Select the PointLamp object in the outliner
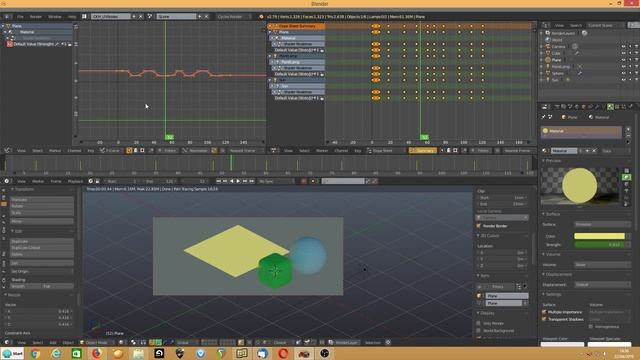 tap(561, 67)
